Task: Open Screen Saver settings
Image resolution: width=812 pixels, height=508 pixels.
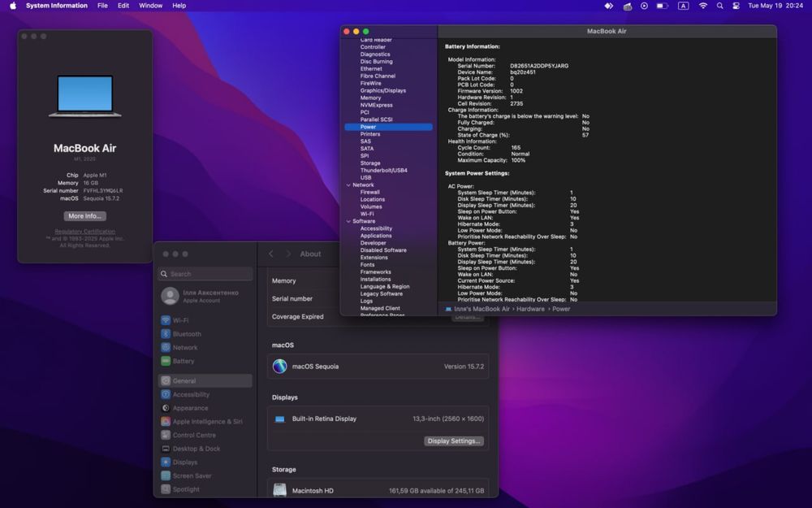Action: (205, 475)
